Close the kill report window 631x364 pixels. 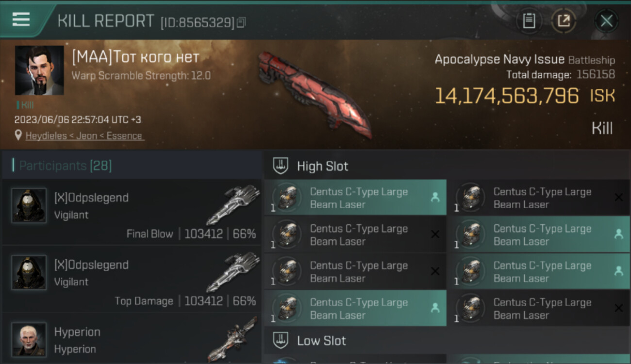click(x=606, y=21)
